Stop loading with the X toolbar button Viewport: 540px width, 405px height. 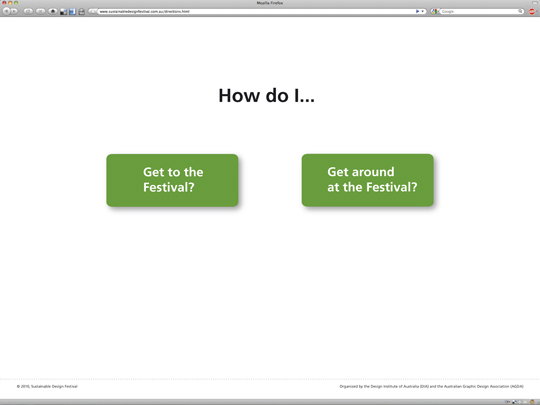pos(40,11)
